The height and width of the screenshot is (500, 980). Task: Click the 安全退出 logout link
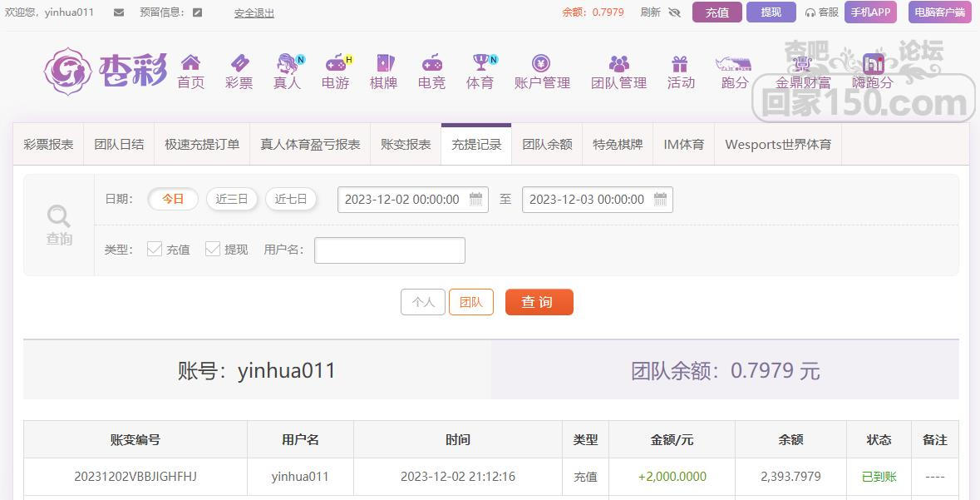tap(254, 13)
